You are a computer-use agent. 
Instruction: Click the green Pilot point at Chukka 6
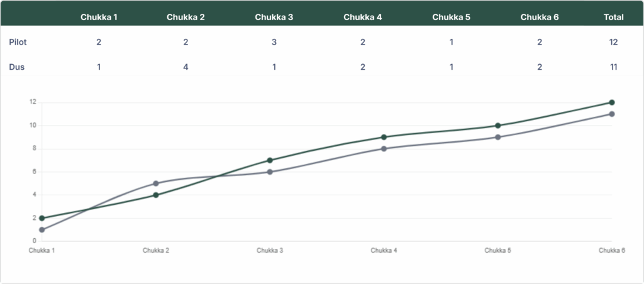point(611,102)
